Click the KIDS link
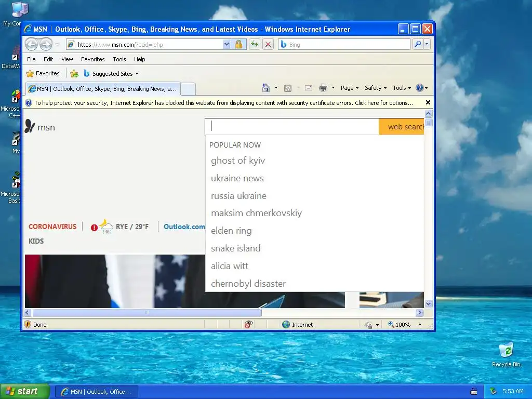 point(36,241)
